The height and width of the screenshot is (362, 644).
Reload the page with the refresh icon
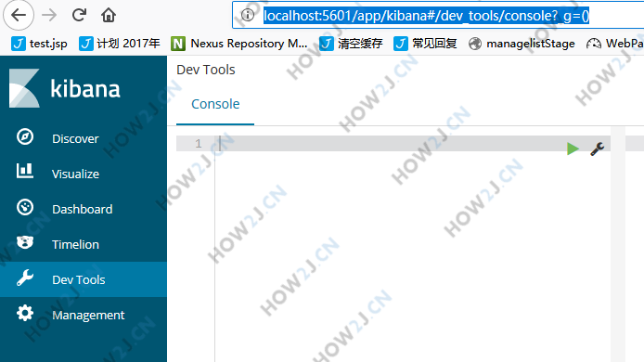[x=79, y=15]
